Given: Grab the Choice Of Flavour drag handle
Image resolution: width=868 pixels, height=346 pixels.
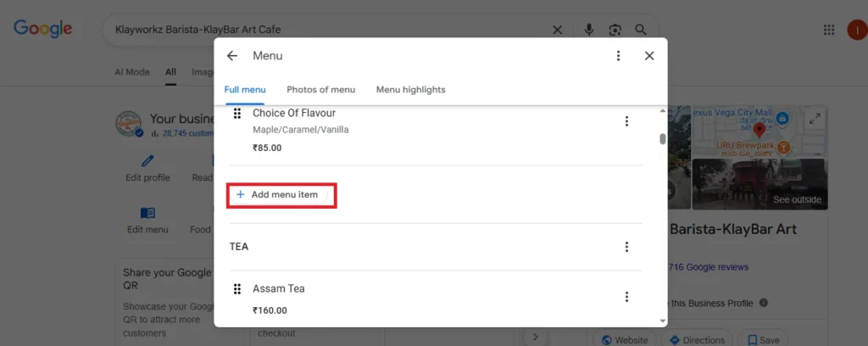Looking at the screenshot, I should 237,114.
